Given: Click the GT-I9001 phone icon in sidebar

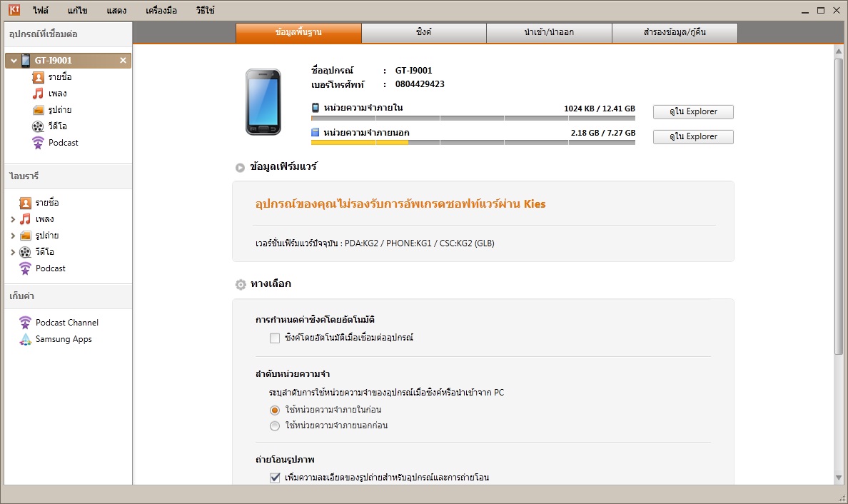Looking at the screenshot, I should pyautogui.click(x=26, y=61).
